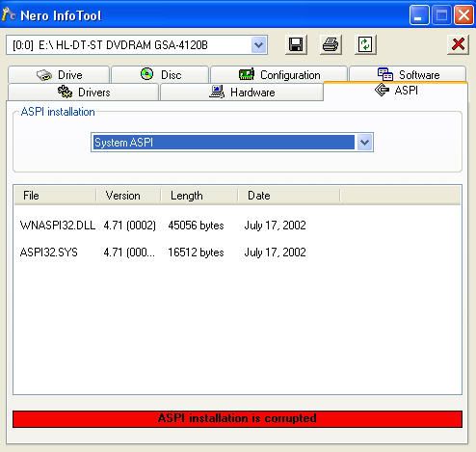This screenshot has height=452, width=476.
Task: Click the active ASPI tab
Action: 396,91
